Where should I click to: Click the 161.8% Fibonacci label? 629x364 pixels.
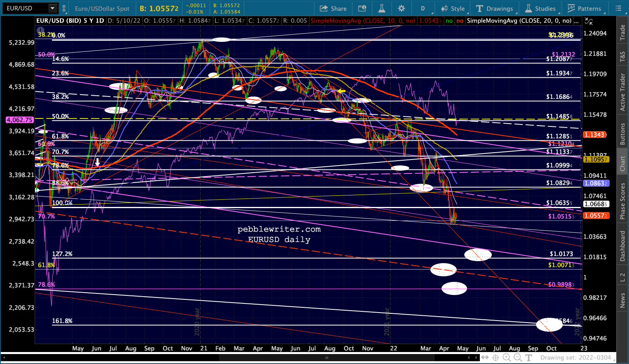[62, 321]
